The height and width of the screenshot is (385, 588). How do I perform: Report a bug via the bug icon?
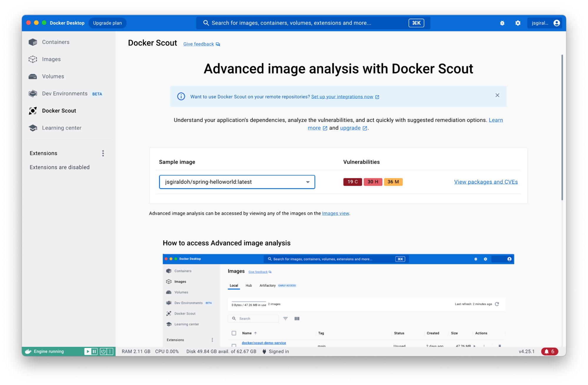click(503, 23)
